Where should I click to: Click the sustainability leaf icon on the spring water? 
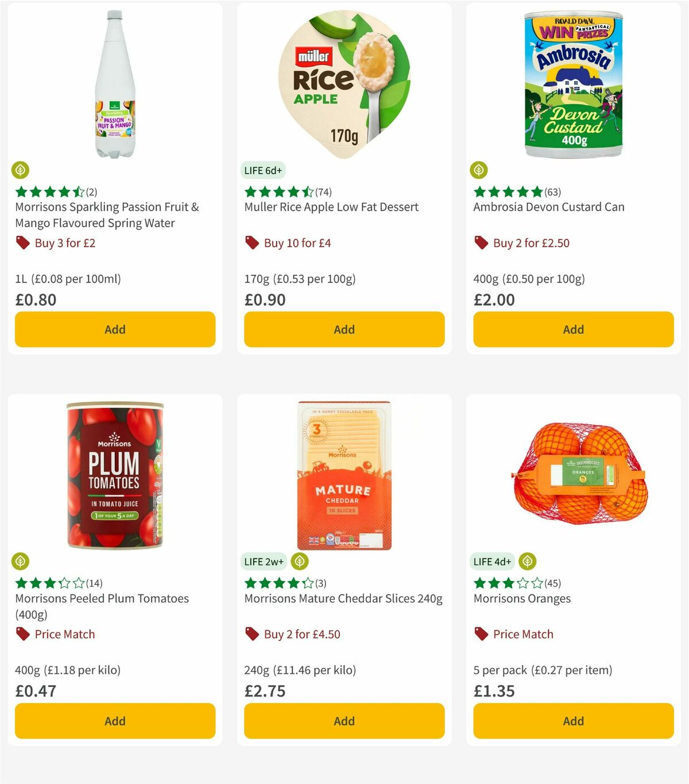21,170
